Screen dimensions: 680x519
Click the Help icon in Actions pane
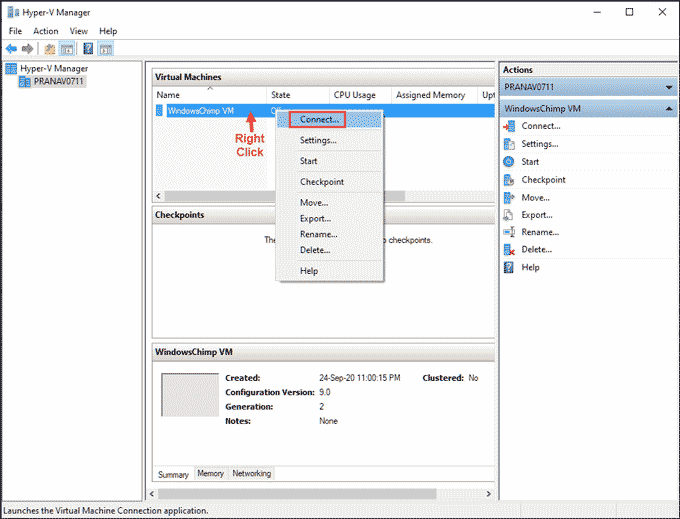509,267
